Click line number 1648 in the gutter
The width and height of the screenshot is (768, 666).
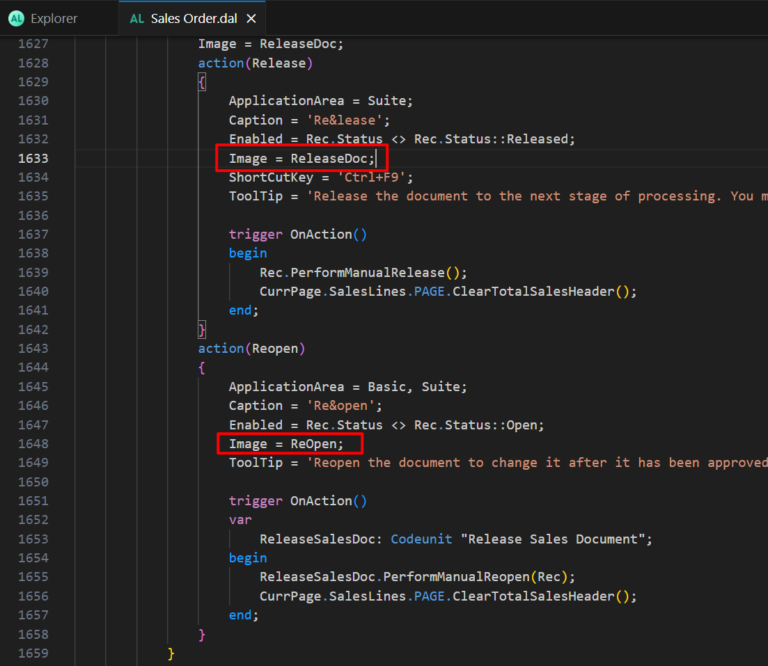(x=33, y=444)
